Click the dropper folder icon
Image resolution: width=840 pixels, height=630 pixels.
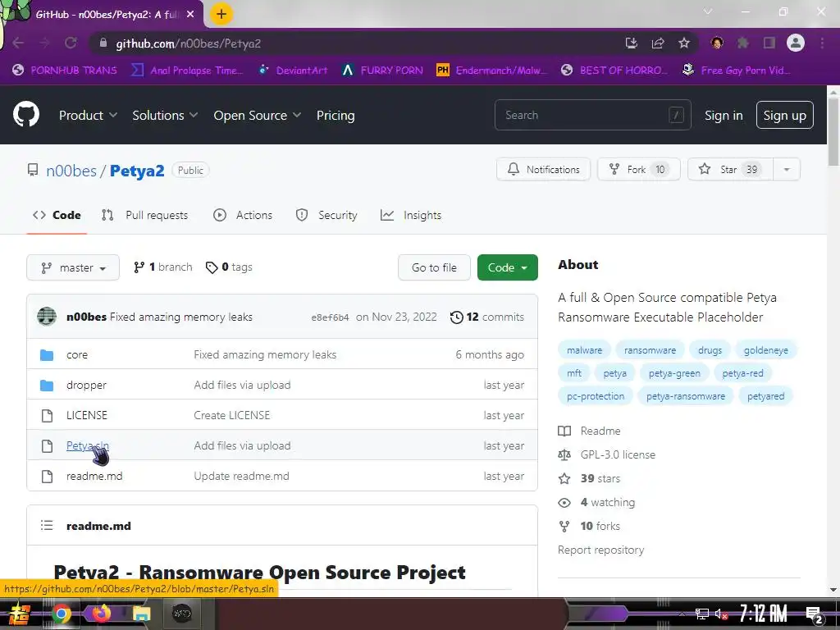[x=47, y=386]
